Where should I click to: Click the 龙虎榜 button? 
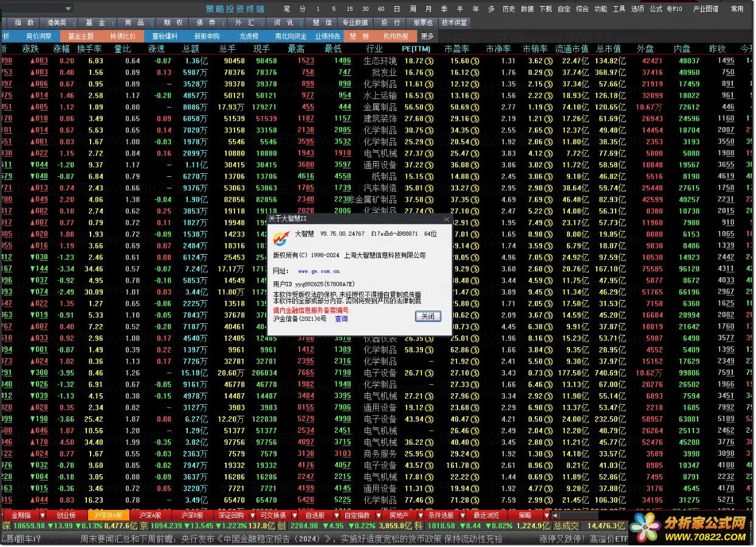[249, 36]
